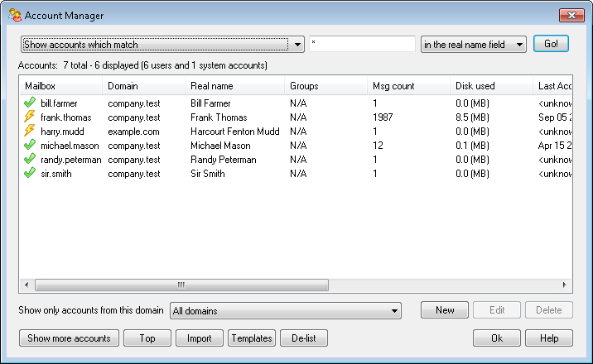Click the green checkmark icon beside bill.farmer
The image size is (593, 364).
[x=30, y=103]
